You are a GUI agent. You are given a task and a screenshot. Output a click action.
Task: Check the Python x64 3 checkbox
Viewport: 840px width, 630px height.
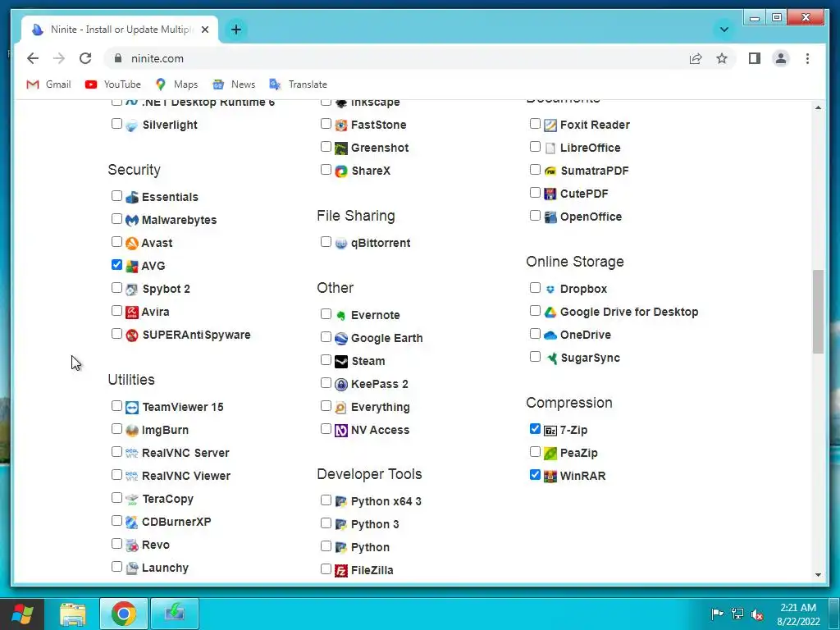pyautogui.click(x=326, y=500)
